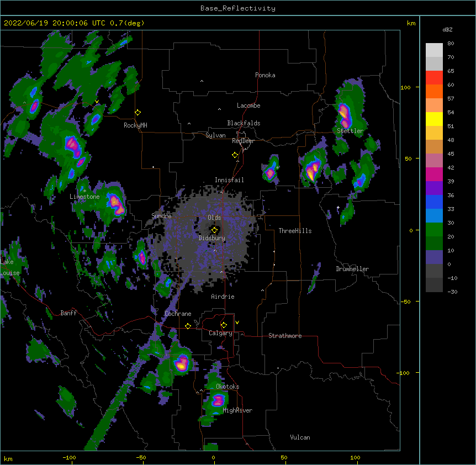Click the yellow diamond marker above Calgary label
The width and height of the screenshot is (476, 465).
[x=224, y=325]
